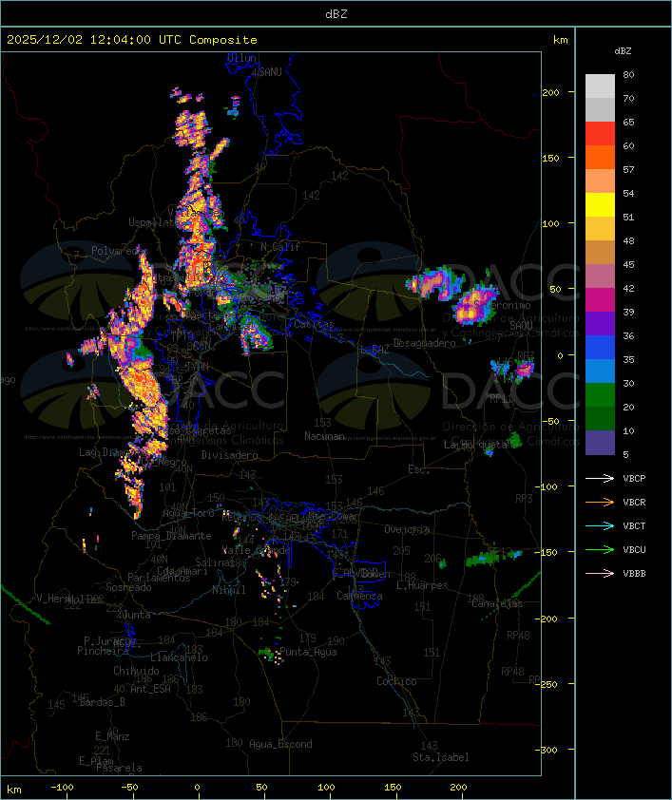The image size is (672, 800).
Task: Pick the green 20-30 dBZ swatch
Action: [x=600, y=395]
